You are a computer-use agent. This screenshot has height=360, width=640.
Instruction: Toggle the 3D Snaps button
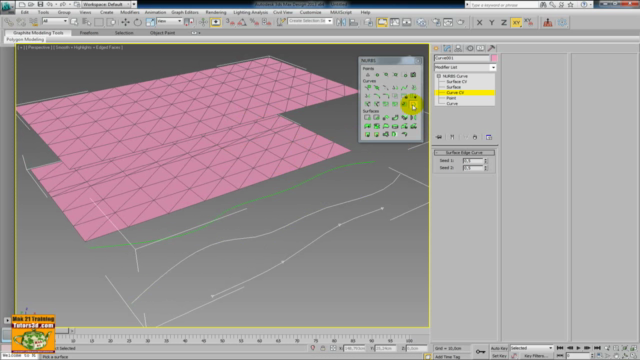(230, 22)
